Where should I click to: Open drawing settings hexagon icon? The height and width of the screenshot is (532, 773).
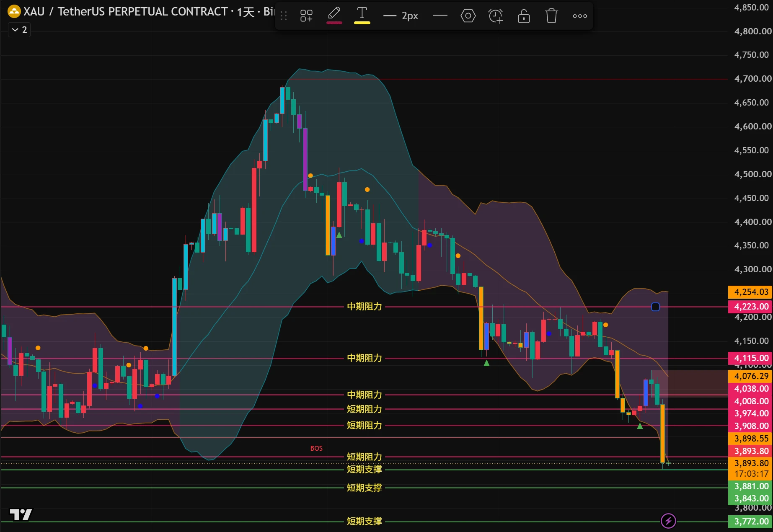(x=468, y=16)
